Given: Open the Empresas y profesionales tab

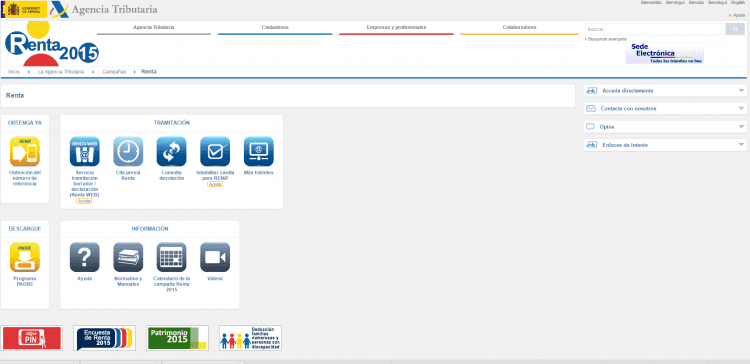Looking at the screenshot, I should click(397, 28).
